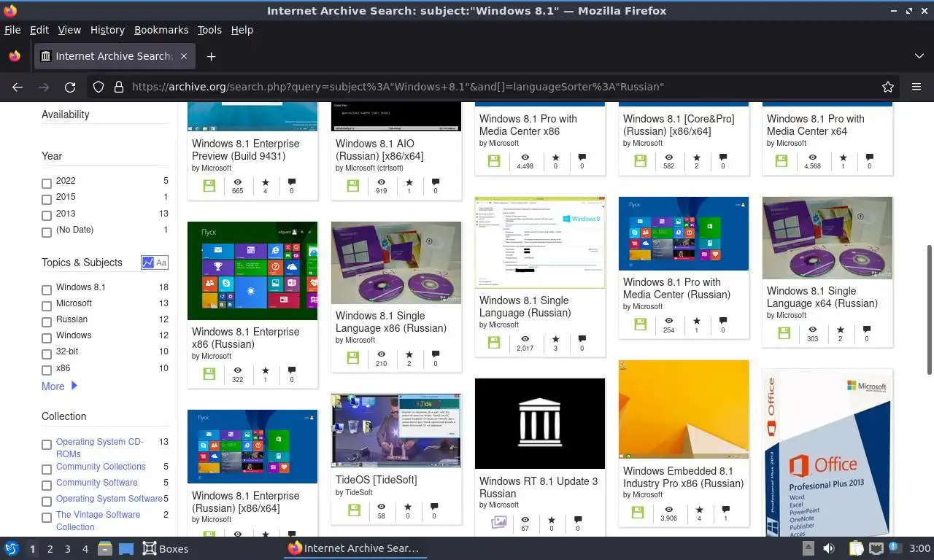Image resolution: width=934 pixels, height=560 pixels.
Task: Click the views eye icon on Windows 8.1 Single Language (Russian)
Action: (x=525, y=339)
